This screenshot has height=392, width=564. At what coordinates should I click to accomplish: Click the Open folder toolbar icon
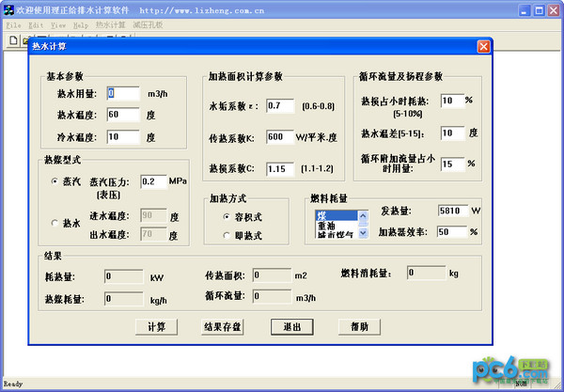pyautogui.click(x=25, y=41)
